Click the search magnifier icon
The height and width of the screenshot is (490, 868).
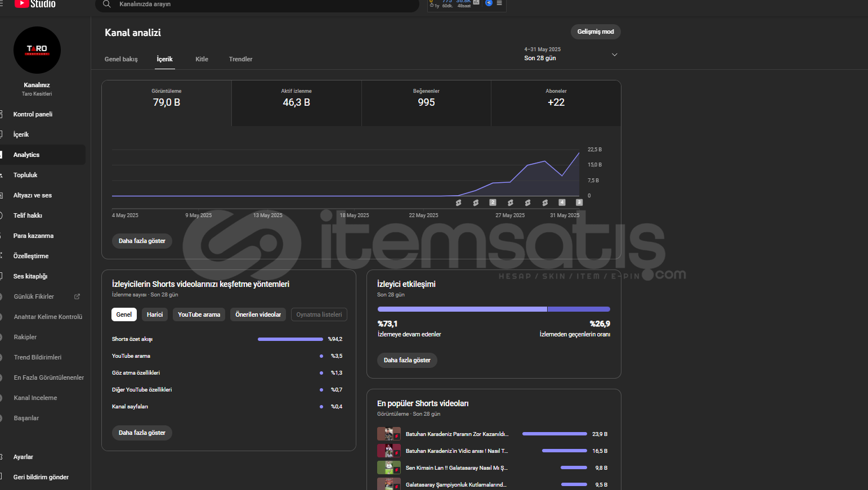[106, 4]
